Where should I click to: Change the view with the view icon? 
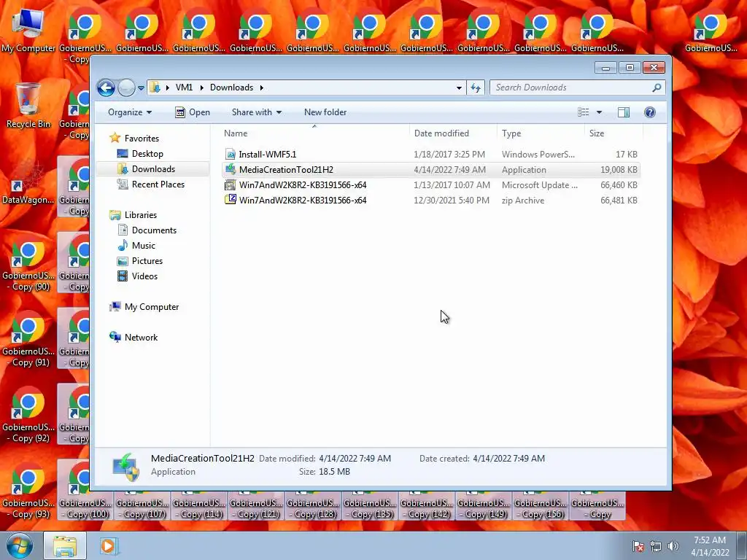click(x=583, y=112)
